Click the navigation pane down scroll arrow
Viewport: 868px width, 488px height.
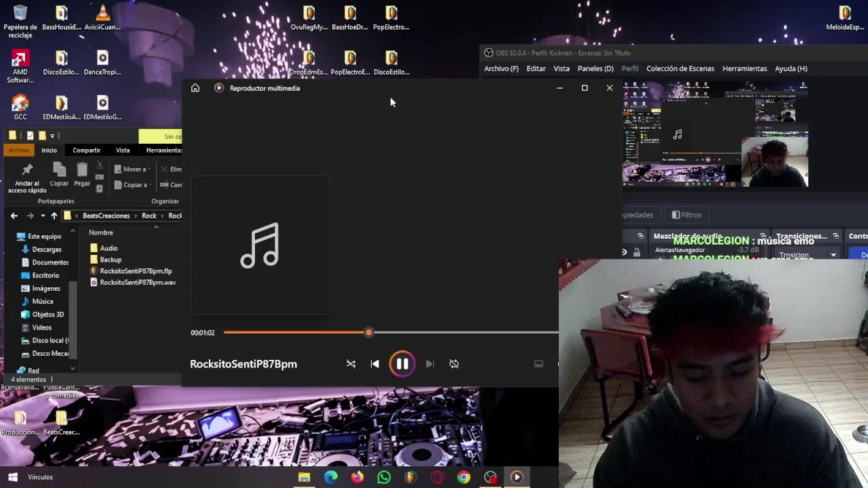coord(73,369)
